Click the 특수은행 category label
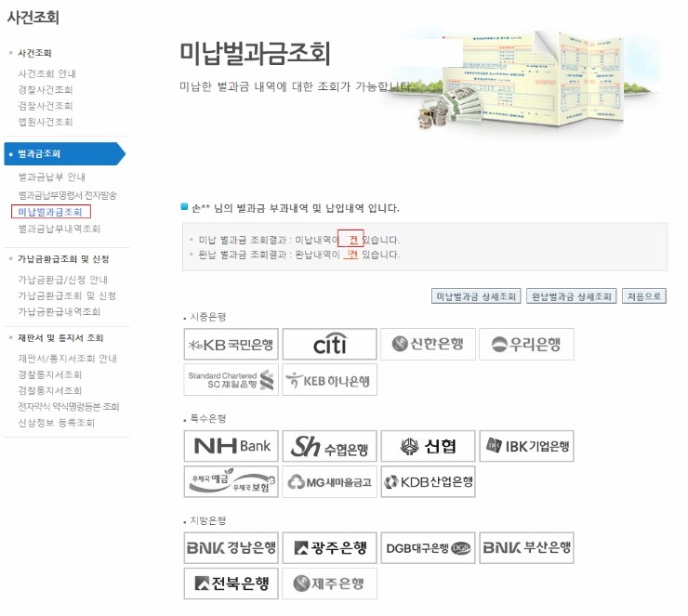Viewport: 688px width, 616px height. pyautogui.click(x=208, y=418)
